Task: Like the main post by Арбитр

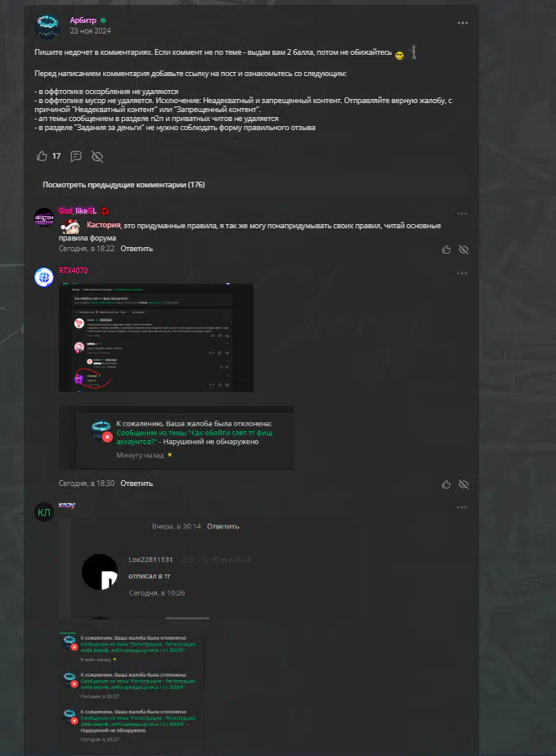Action: 42,156
